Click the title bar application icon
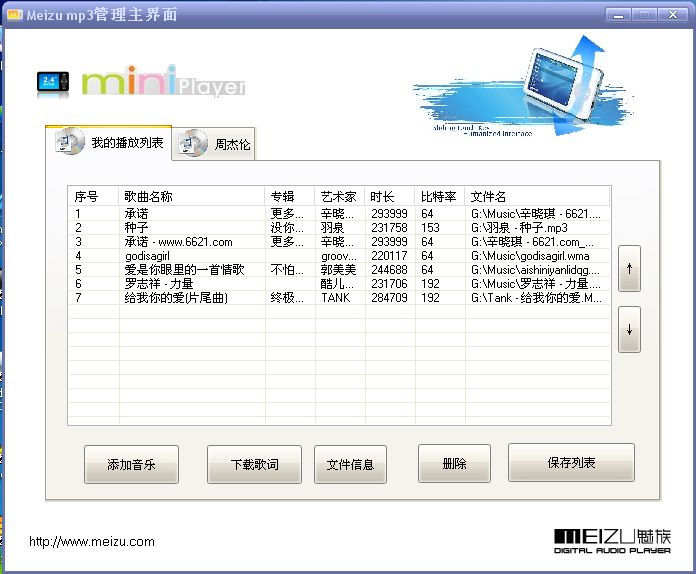The width and height of the screenshot is (696, 574). pyautogui.click(x=14, y=14)
